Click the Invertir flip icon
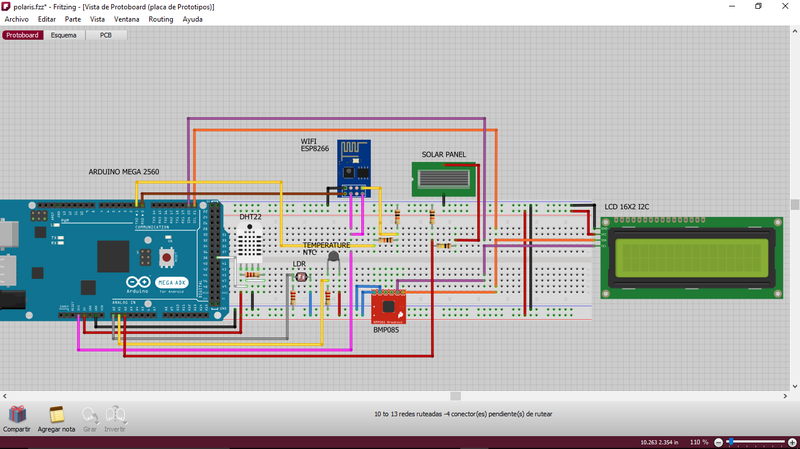The height and width of the screenshot is (449, 800). point(116,414)
